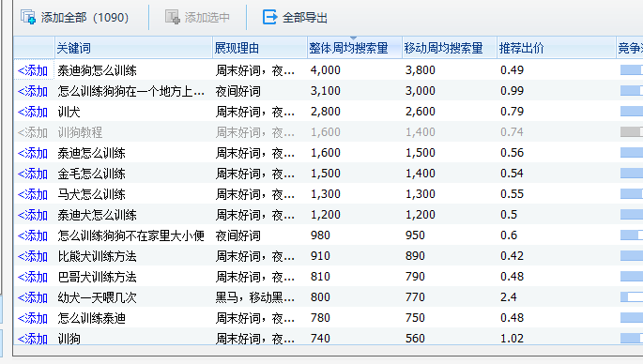Click search volume 2,800 cell

tap(326, 112)
